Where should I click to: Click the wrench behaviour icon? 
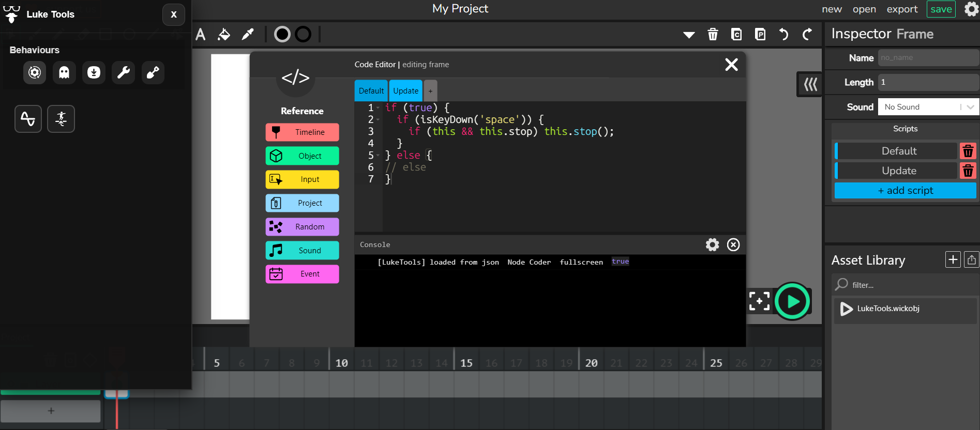coord(123,72)
